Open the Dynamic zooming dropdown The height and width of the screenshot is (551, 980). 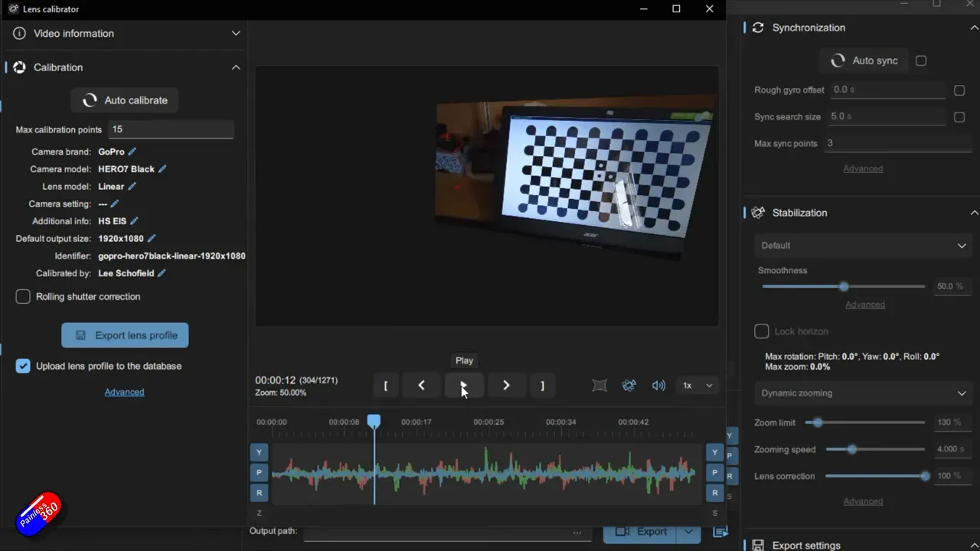tap(863, 393)
